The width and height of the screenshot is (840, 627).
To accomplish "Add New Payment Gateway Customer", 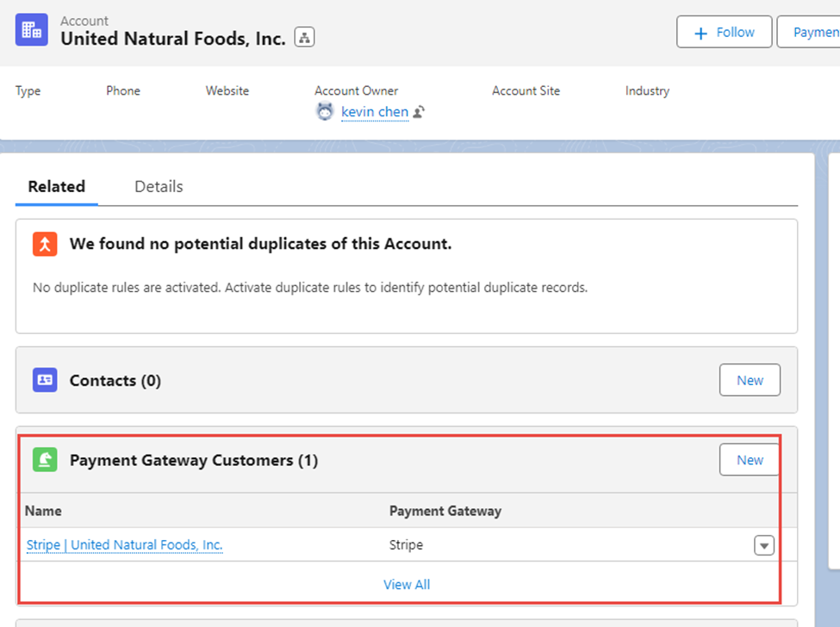I will coord(750,460).
